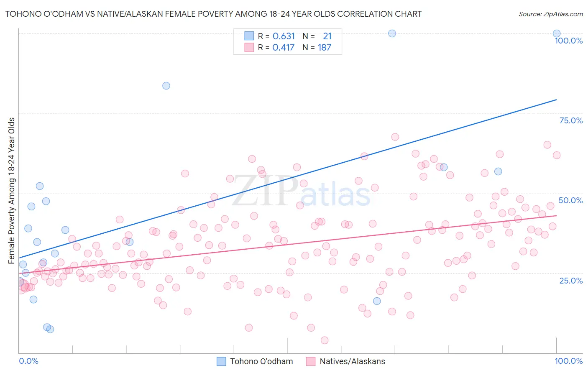Image resolution: width=588 pixels, height=373 pixels.
Task: Click the right end of the pink regression line
Action: (556, 215)
